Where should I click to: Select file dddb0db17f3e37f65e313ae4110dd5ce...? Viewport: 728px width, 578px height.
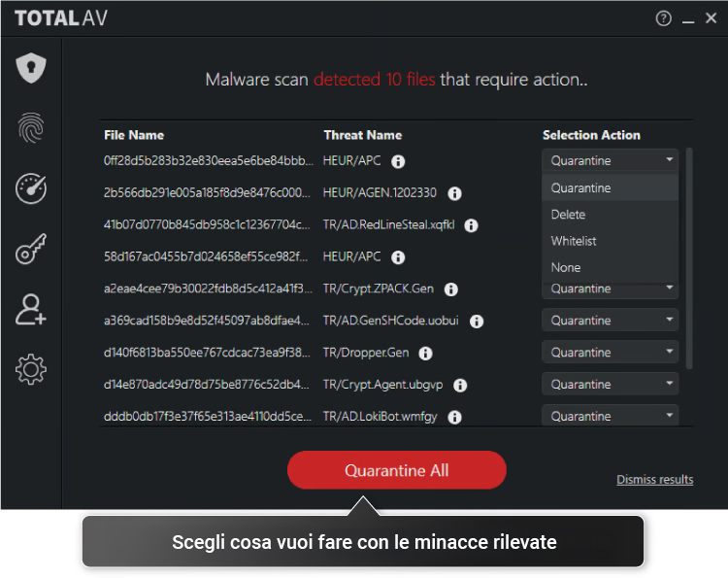click(208, 417)
